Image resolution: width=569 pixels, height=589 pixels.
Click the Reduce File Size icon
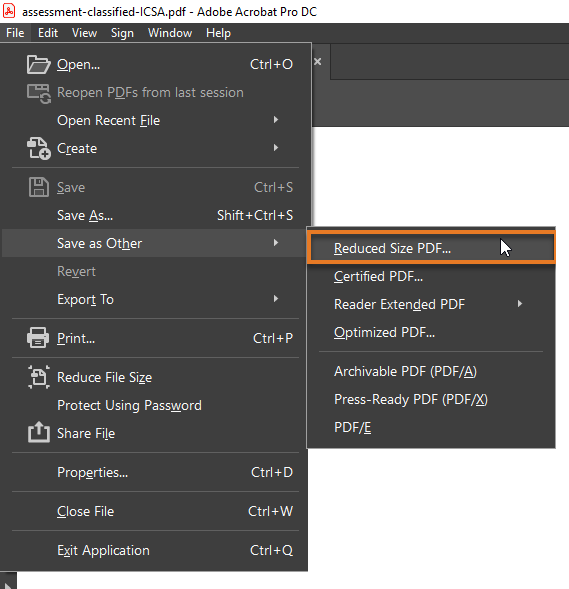click(x=39, y=377)
